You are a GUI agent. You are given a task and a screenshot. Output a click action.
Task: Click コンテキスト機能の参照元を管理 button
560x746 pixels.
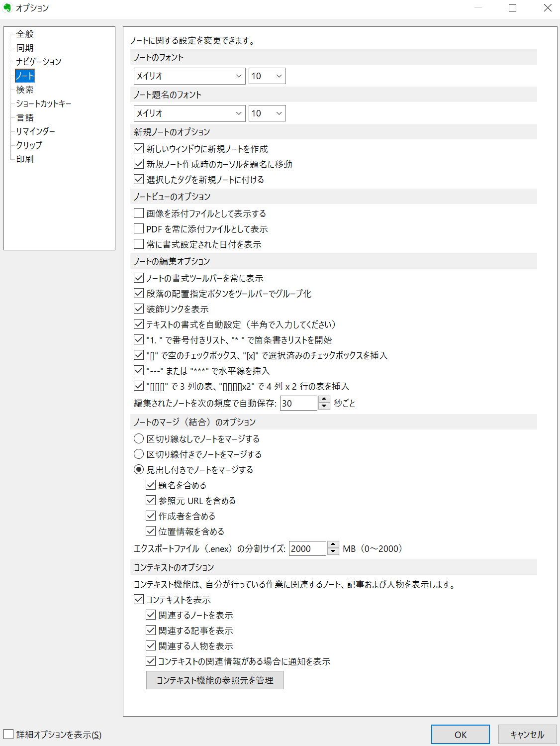215,680
